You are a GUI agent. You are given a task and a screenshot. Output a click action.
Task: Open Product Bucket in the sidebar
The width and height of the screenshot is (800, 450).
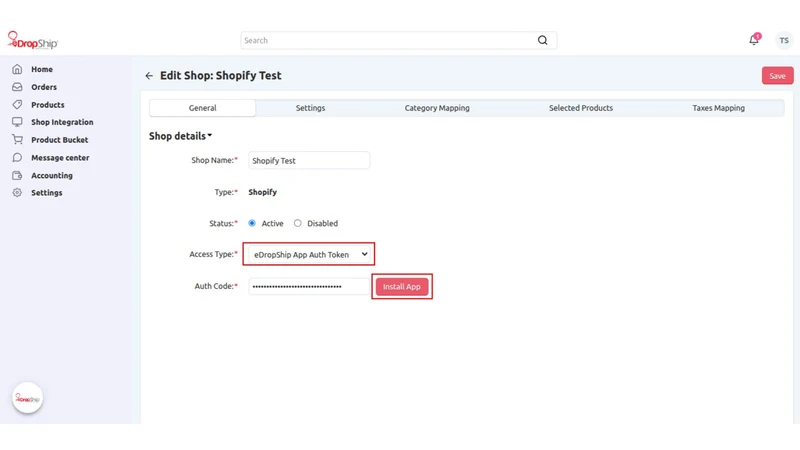[60, 140]
